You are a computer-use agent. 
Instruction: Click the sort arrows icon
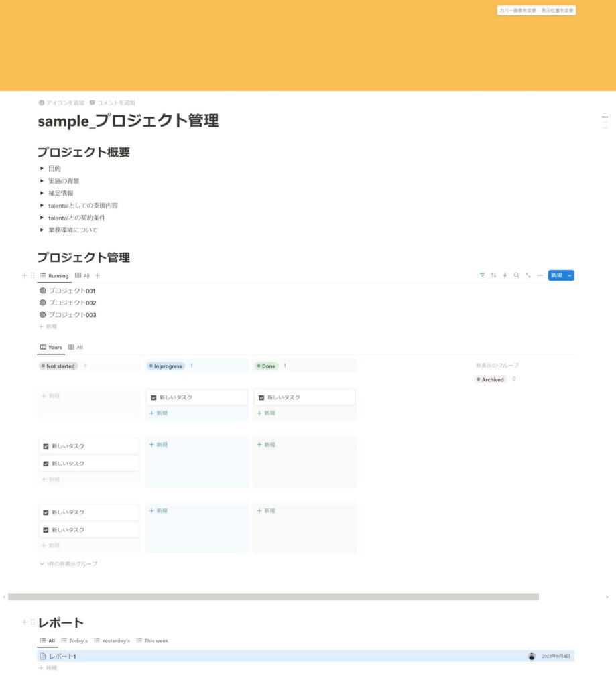click(493, 275)
